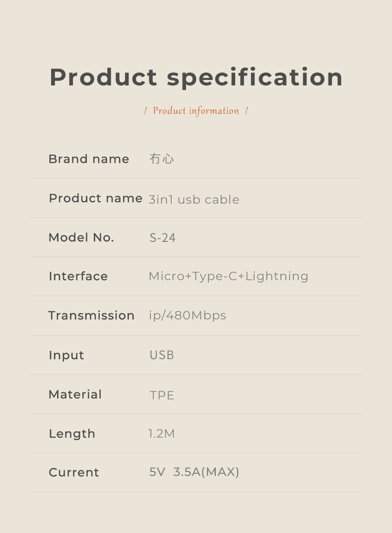Select the Chinese brand name value
The height and width of the screenshot is (533, 392).
162,159
